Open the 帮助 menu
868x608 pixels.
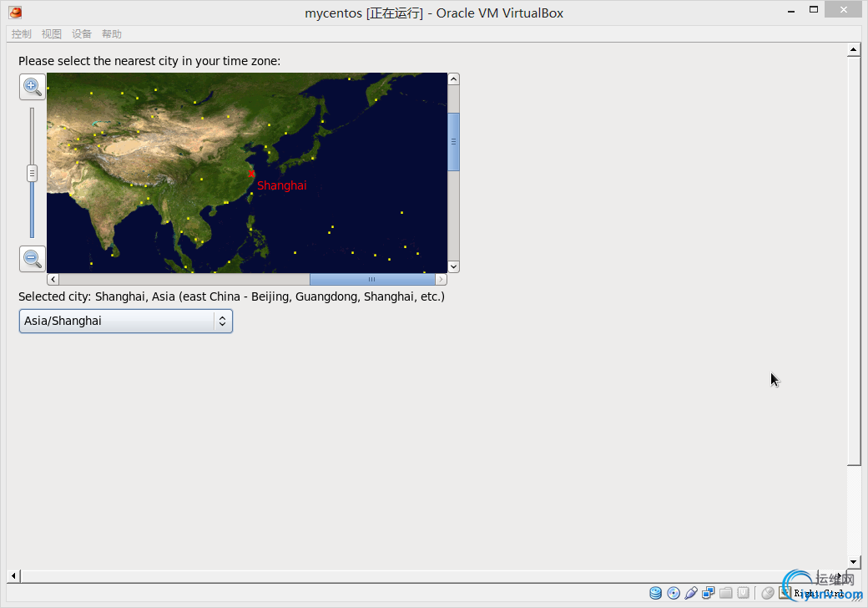tap(111, 33)
